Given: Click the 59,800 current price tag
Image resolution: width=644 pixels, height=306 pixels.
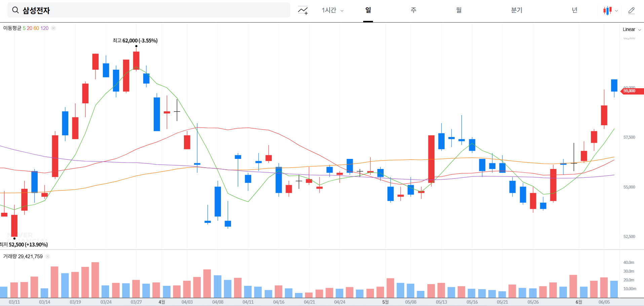Looking at the screenshot, I should (x=632, y=91).
